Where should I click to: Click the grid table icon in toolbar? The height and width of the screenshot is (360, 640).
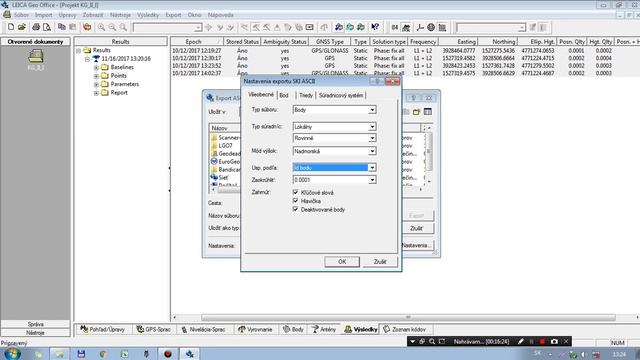pos(442,27)
